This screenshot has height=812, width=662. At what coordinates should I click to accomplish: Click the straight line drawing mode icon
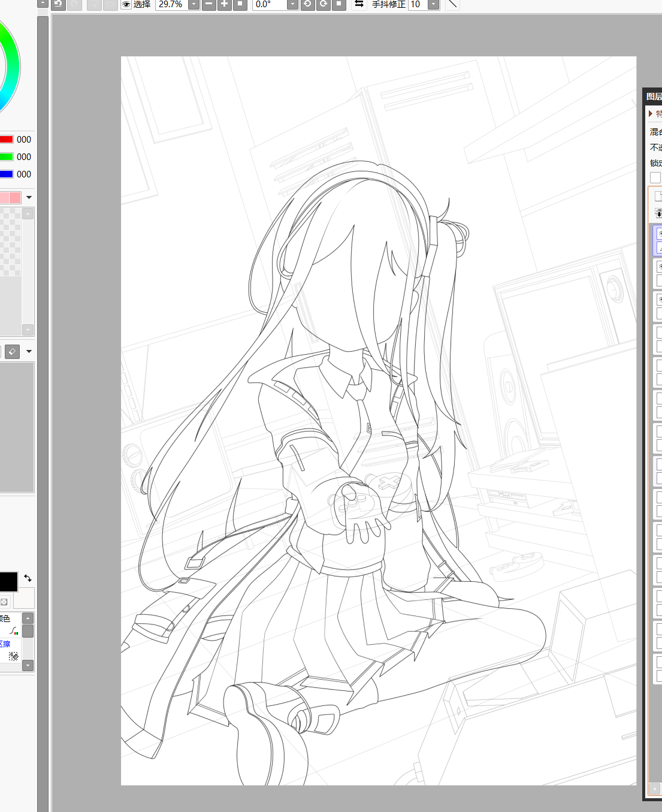click(453, 4)
